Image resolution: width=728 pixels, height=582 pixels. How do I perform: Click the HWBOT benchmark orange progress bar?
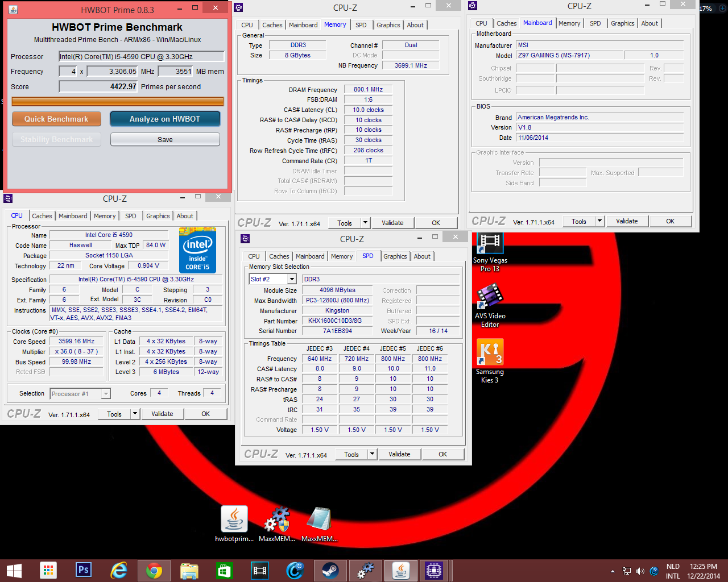(x=118, y=101)
